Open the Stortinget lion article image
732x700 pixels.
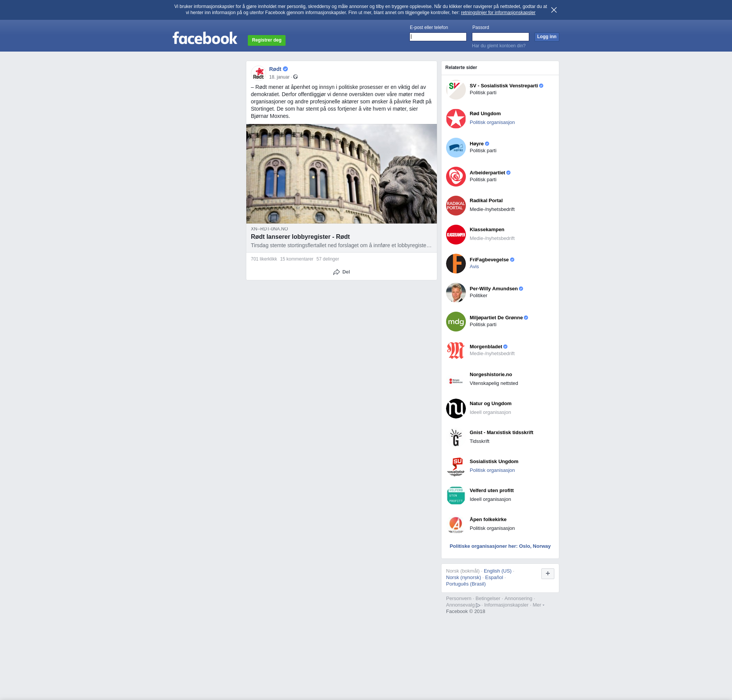342,174
